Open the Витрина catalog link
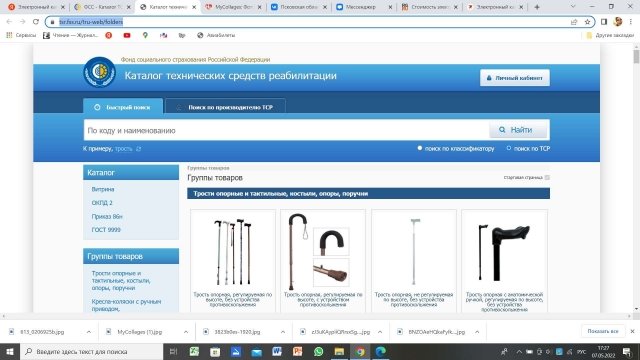Screen dimensions: 640x360 tap(103, 189)
